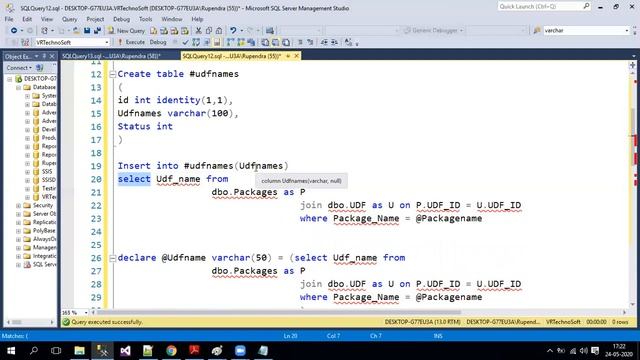640x360 pixels.
Task: Open the File menu
Action: pos(9,19)
